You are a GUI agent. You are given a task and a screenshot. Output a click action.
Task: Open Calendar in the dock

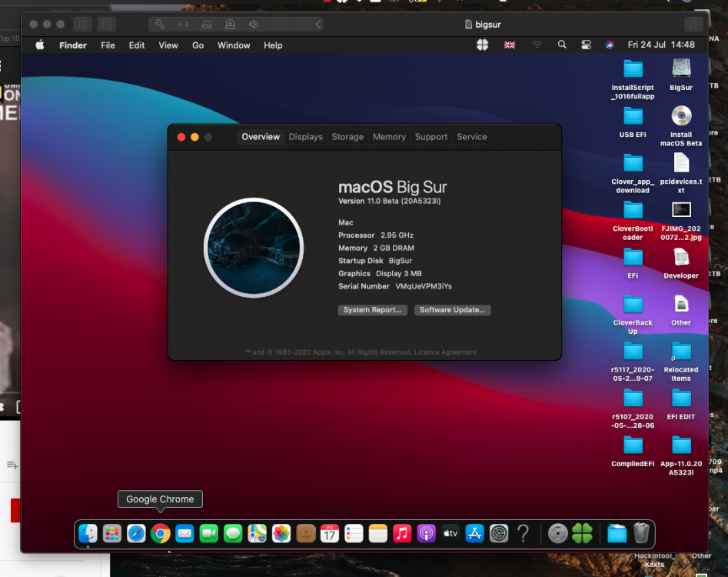coord(330,533)
